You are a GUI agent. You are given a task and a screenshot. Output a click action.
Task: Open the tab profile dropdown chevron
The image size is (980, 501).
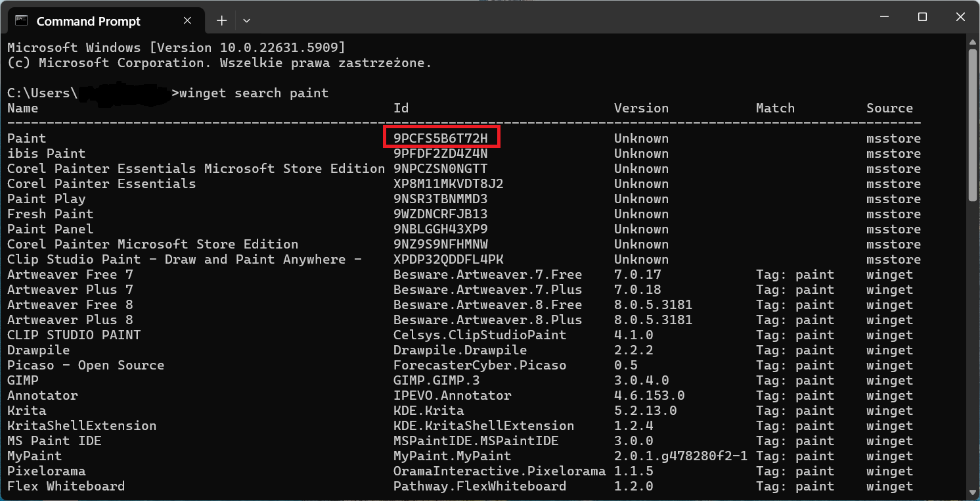[x=246, y=21]
